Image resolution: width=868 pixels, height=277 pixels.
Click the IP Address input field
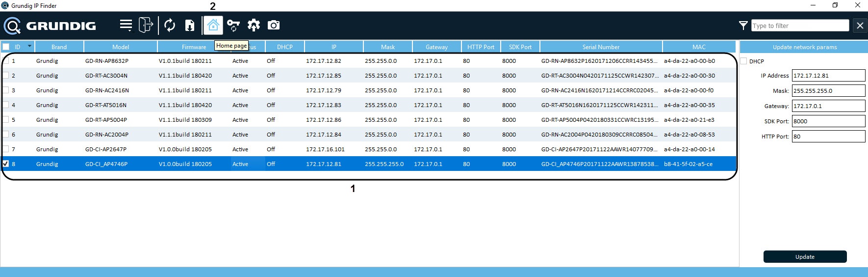point(828,76)
